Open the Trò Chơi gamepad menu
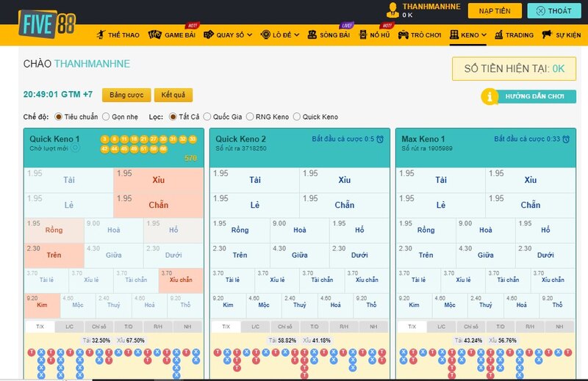The image size is (588, 381). (420, 35)
